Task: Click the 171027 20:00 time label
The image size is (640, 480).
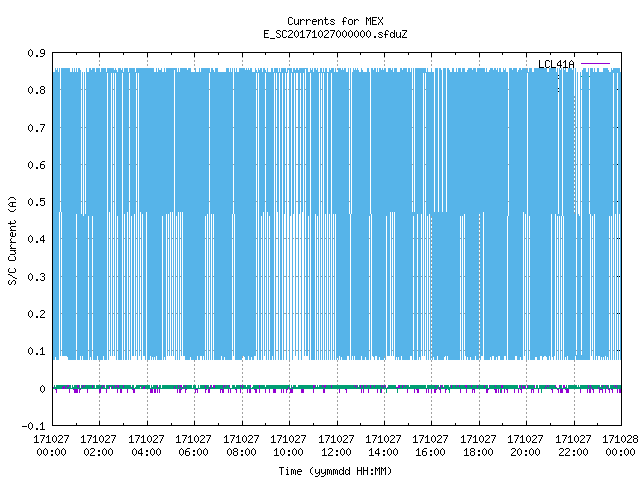Action: [x=525, y=446]
